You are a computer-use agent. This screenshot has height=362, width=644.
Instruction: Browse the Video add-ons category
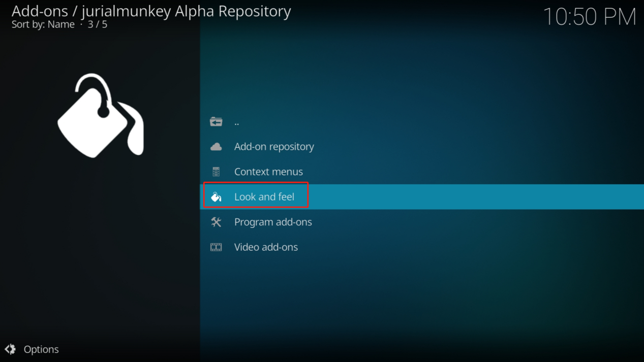tap(266, 247)
